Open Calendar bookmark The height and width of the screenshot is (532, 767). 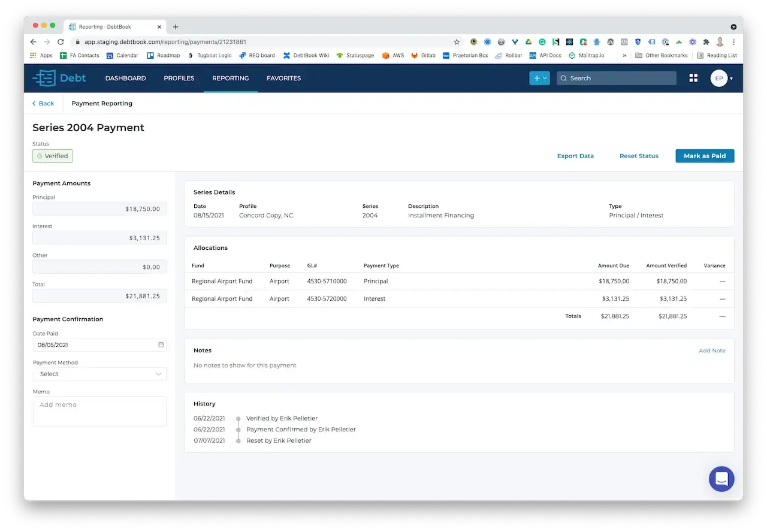coord(122,55)
